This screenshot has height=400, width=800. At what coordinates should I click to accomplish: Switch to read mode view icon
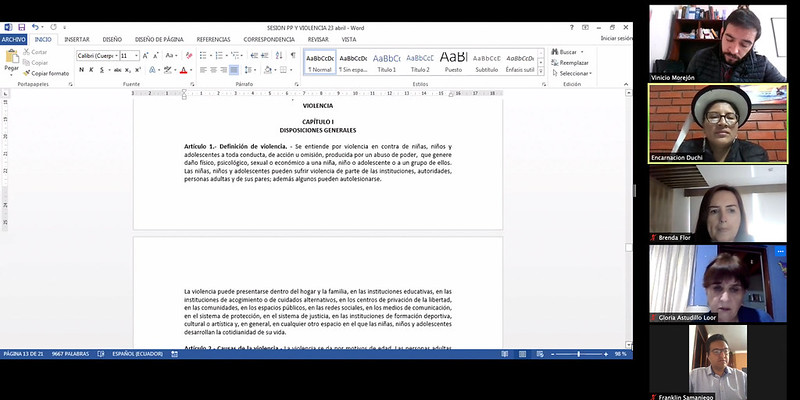pos(505,354)
